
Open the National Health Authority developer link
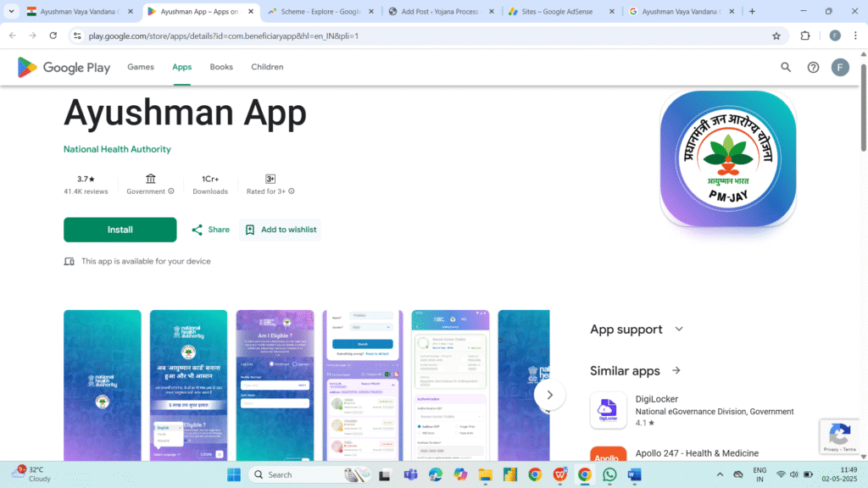pos(117,149)
